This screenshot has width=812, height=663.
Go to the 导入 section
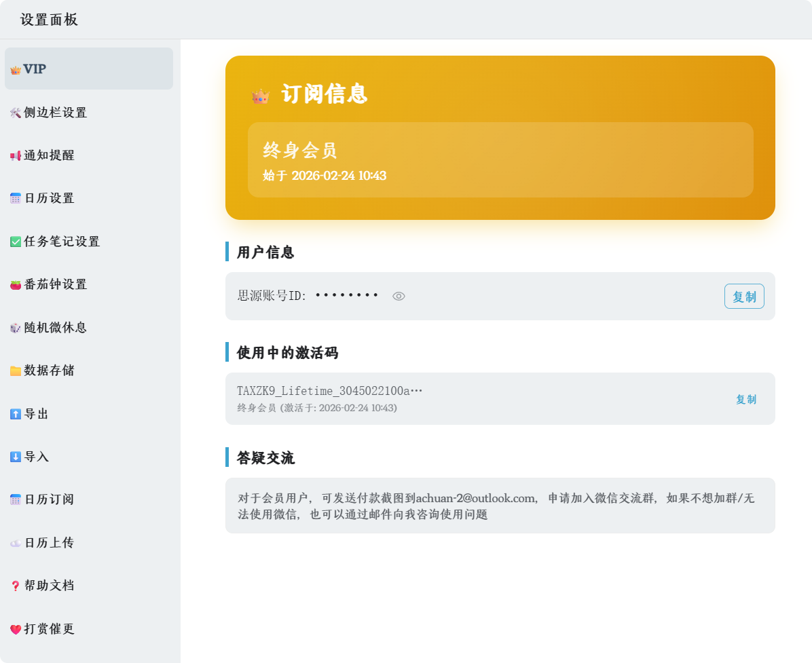point(89,457)
